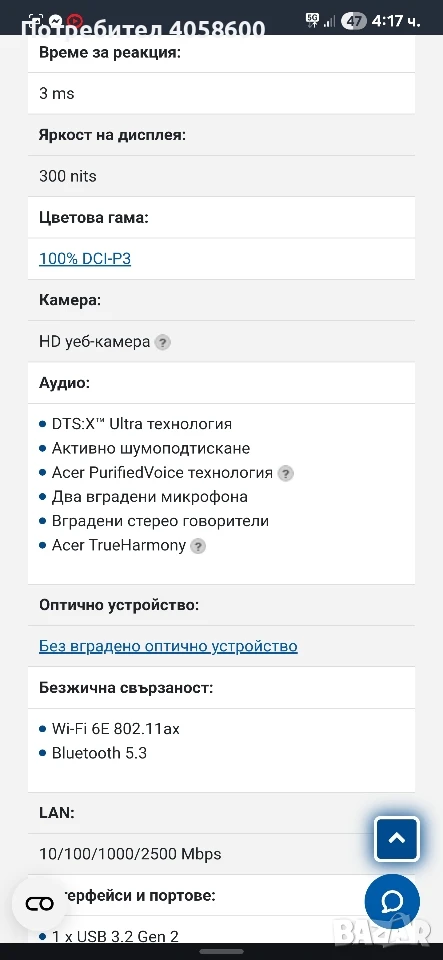Open the live chat bubble icon
Screen dimensions: 443x960
(392, 901)
